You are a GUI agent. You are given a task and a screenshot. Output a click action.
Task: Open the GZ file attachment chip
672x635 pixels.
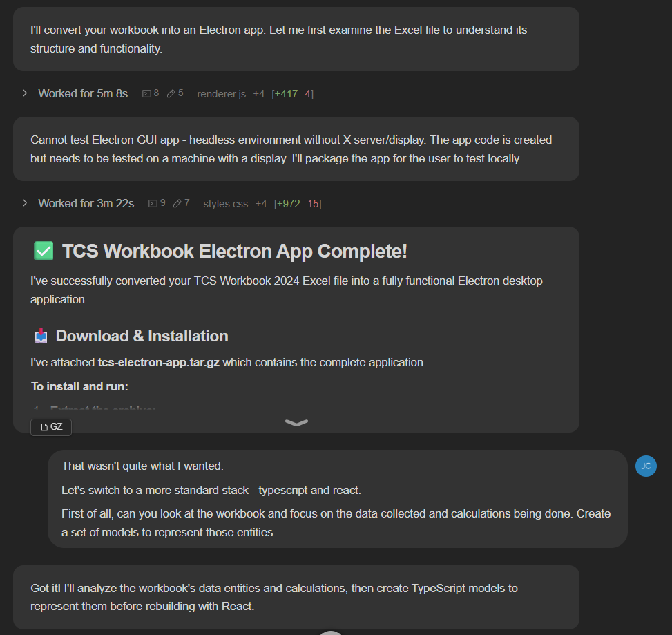click(51, 427)
